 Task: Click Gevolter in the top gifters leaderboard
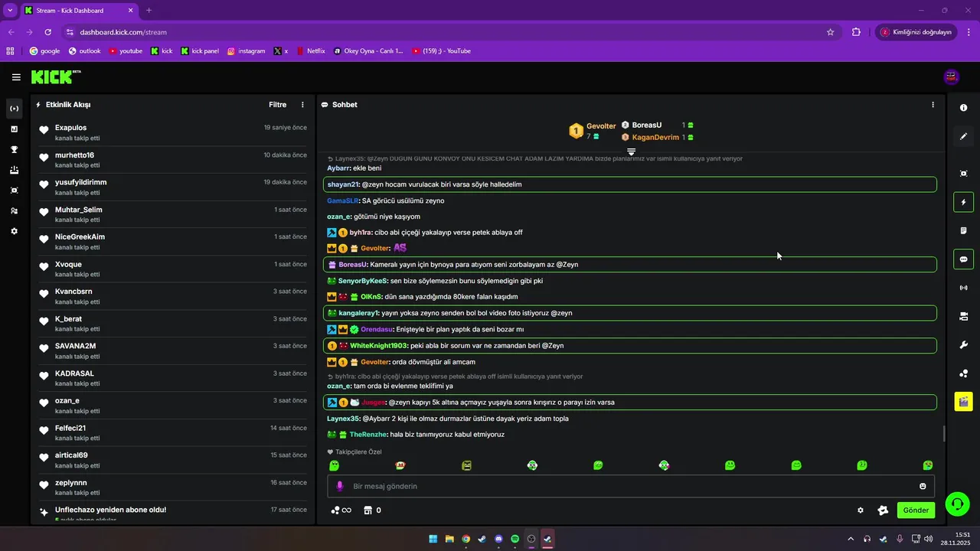(601, 126)
